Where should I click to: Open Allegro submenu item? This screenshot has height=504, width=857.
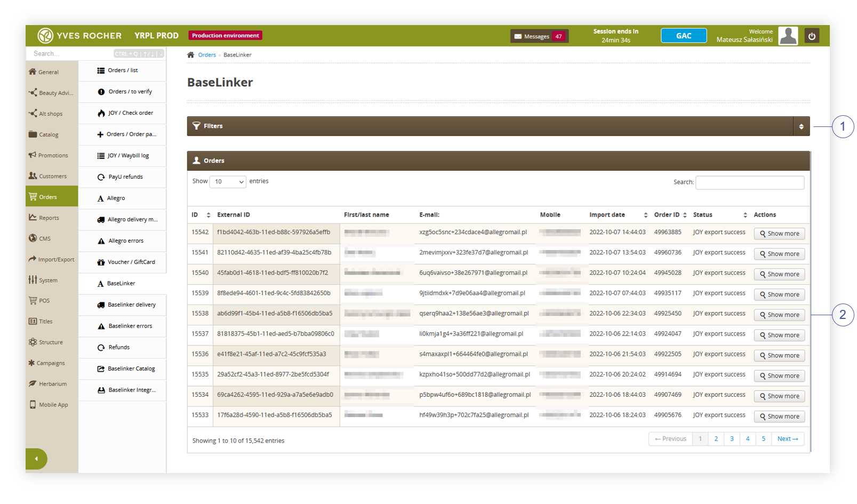click(x=122, y=198)
